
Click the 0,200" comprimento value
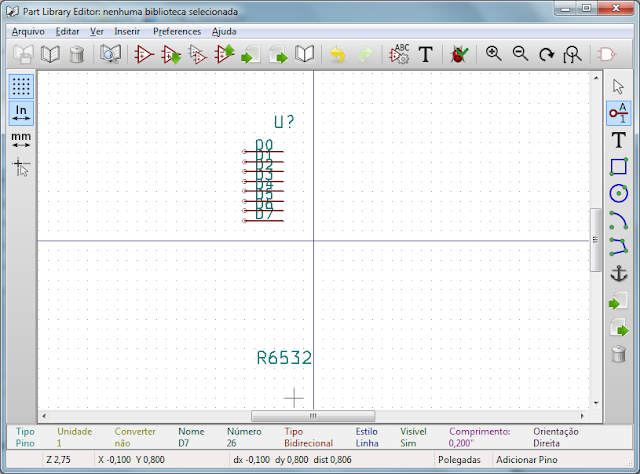(461, 443)
